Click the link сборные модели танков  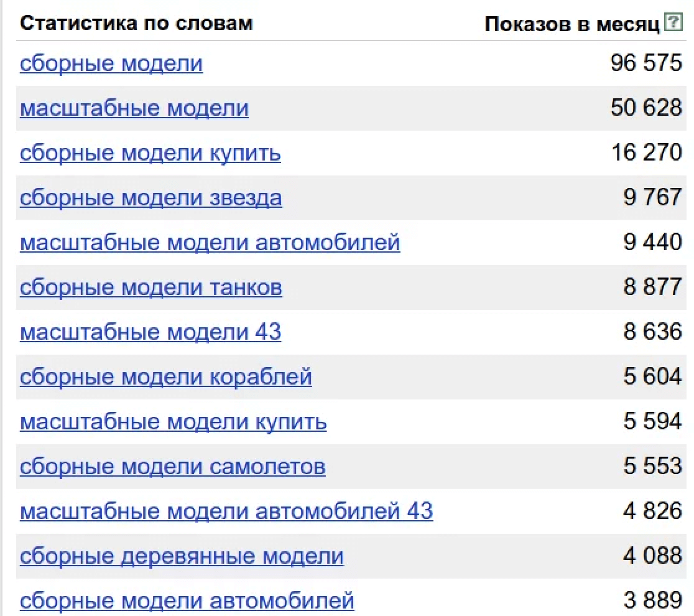click(x=152, y=287)
